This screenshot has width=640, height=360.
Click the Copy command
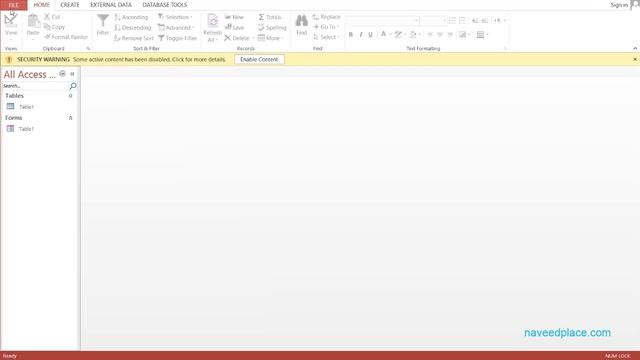(x=55, y=27)
